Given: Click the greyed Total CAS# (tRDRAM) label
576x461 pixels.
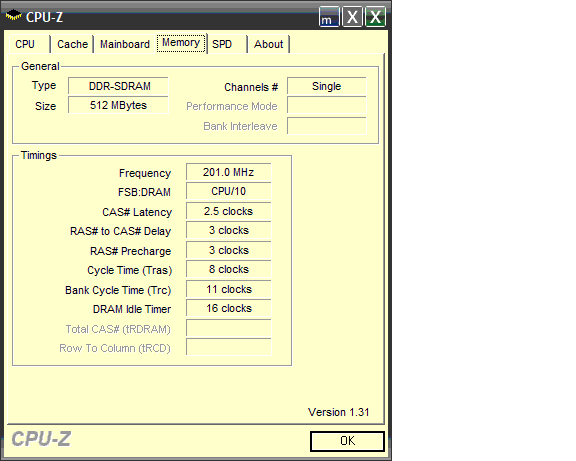Looking at the screenshot, I should coord(118,329).
